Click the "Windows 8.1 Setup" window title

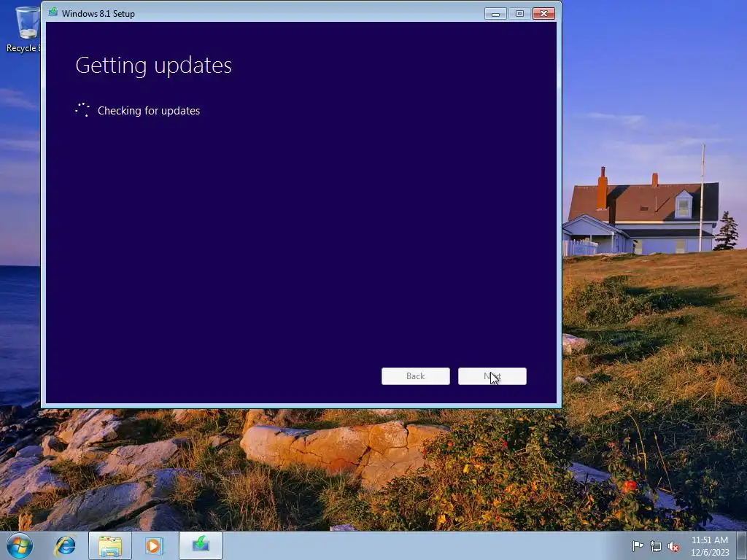point(98,13)
